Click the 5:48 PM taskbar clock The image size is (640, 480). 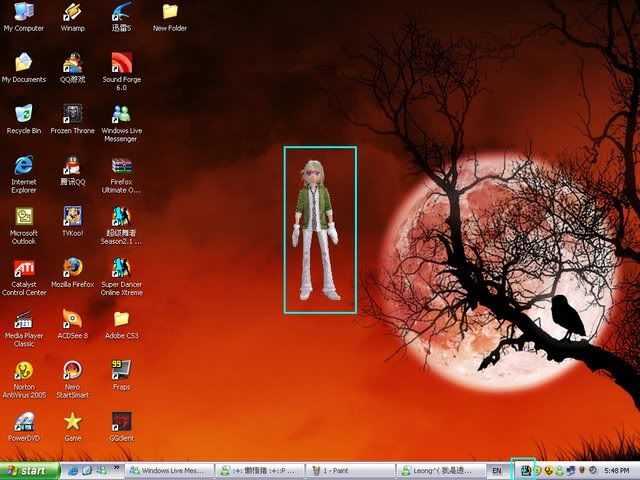click(617, 471)
